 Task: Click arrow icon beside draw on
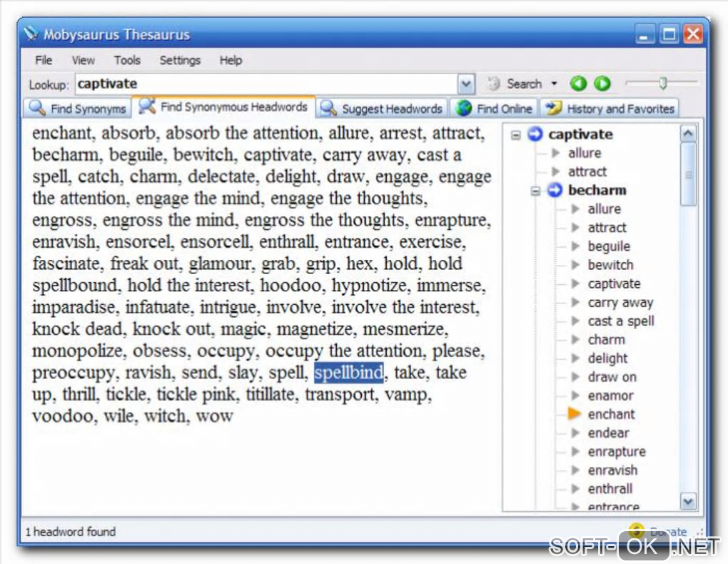575,376
